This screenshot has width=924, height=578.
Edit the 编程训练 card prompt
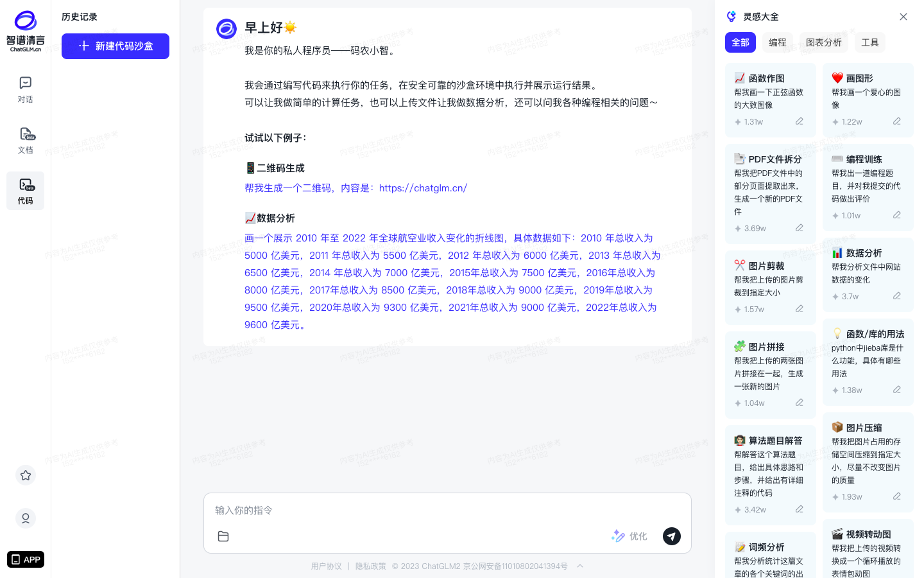(897, 215)
